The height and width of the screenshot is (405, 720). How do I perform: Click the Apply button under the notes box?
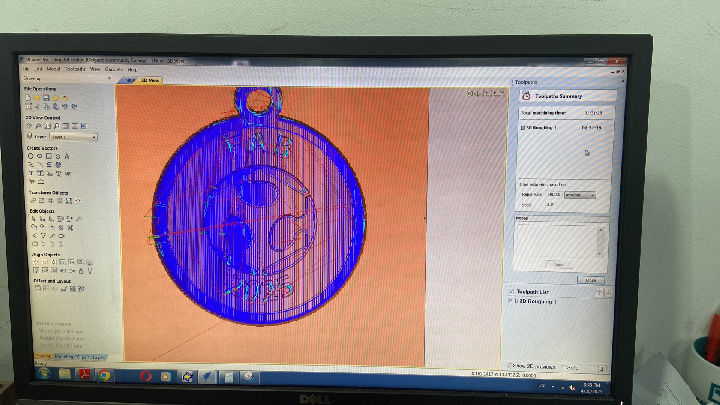pyautogui.click(x=560, y=264)
